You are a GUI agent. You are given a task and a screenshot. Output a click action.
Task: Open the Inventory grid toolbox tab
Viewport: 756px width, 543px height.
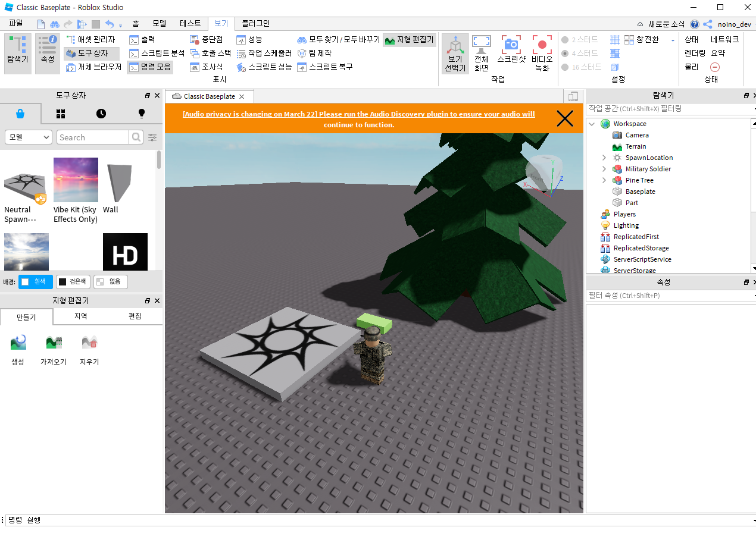(x=61, y=113)
